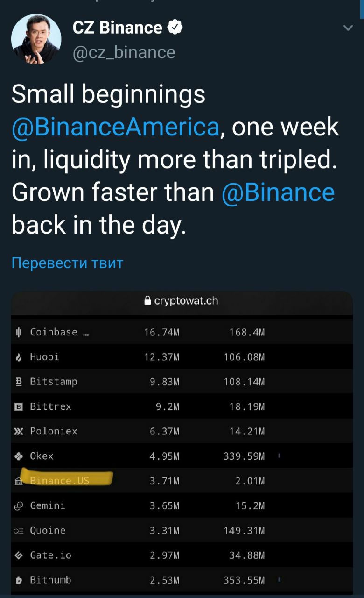Click the verified badge next to CZ Binance
Viewport: 364px width, 598px height.
pyautogui.click(x=175, y=28)
